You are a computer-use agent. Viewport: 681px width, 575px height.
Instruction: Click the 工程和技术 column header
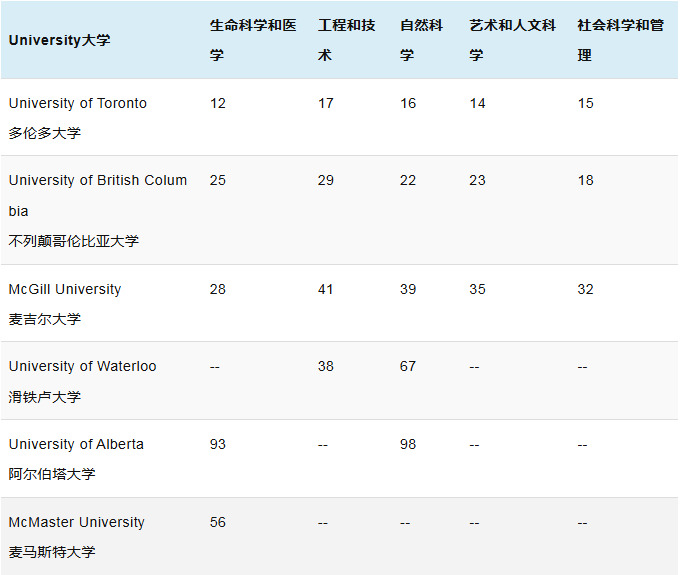click(x=346, y=40)
